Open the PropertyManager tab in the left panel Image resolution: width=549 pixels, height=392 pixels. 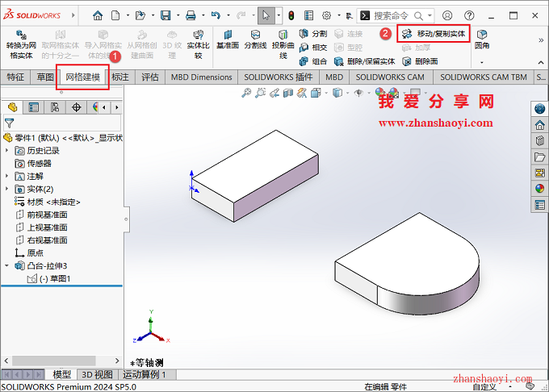pos(33,107)
